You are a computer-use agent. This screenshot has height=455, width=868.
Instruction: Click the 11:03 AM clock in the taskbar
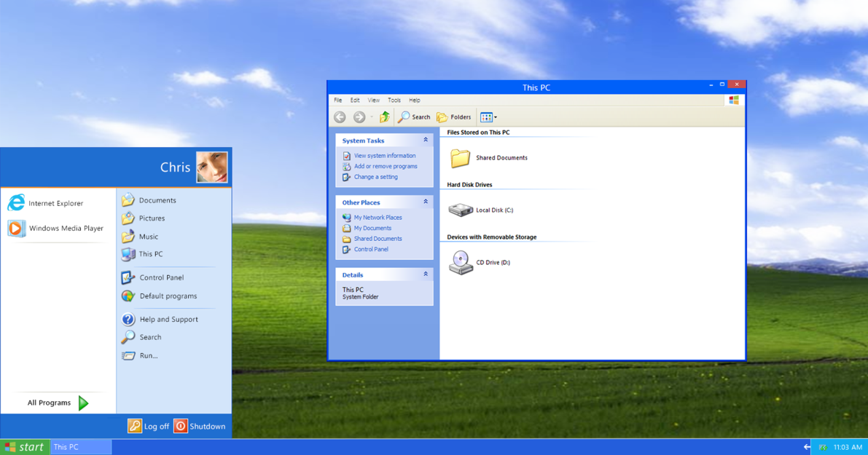tap(848, 447)
